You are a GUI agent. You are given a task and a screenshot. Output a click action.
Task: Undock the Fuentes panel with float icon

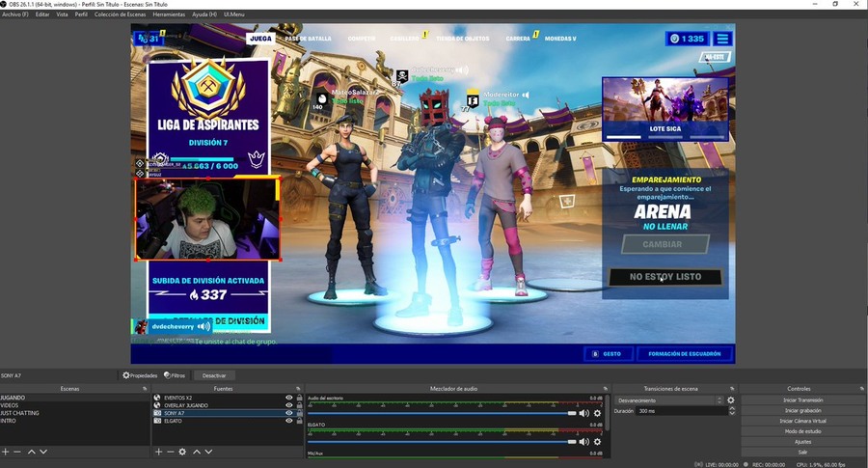point(298,389)
